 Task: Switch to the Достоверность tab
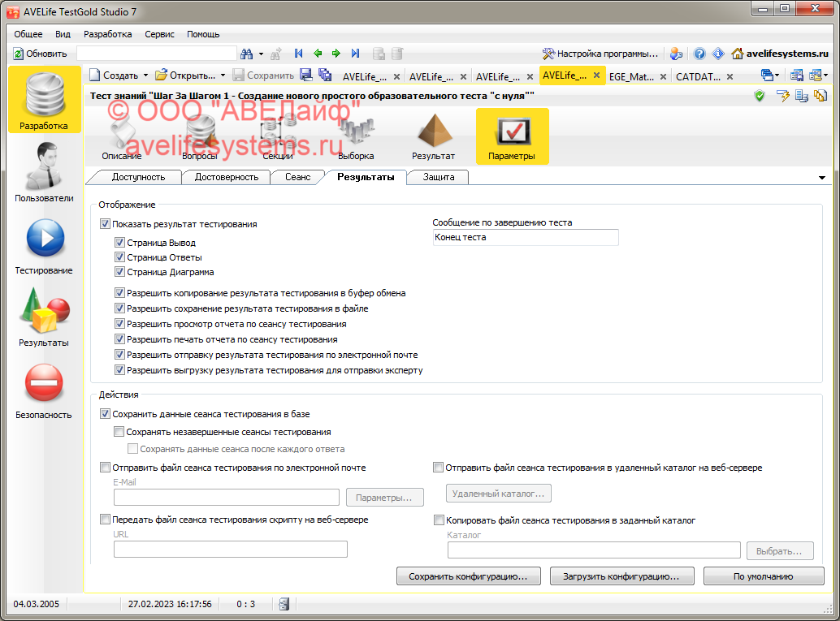[227, 177]
